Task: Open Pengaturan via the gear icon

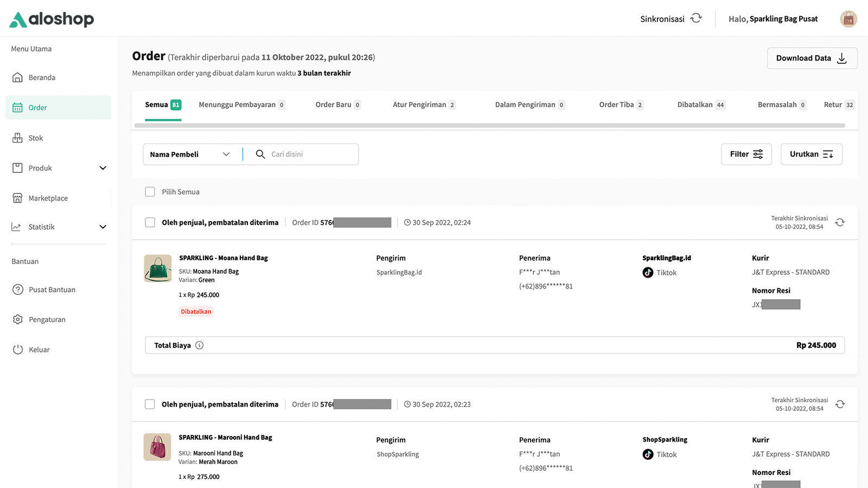Action: tap(17, 319)
